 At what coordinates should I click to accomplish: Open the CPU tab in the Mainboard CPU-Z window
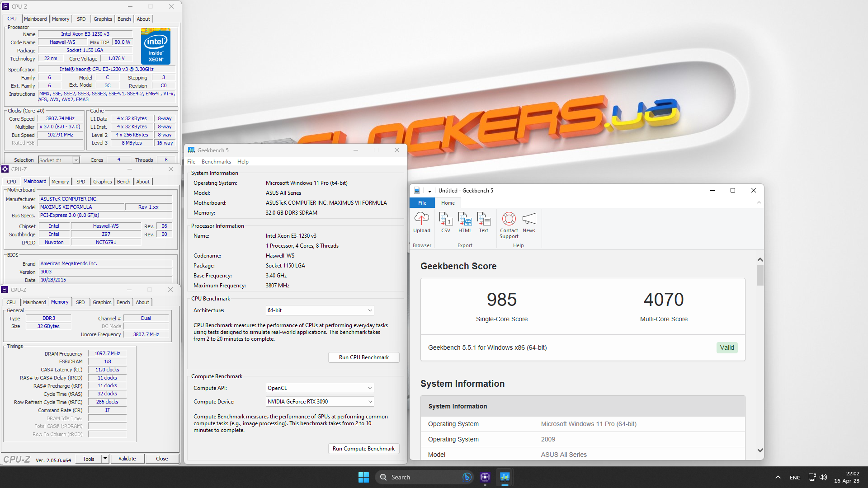[x=12, y=182]
